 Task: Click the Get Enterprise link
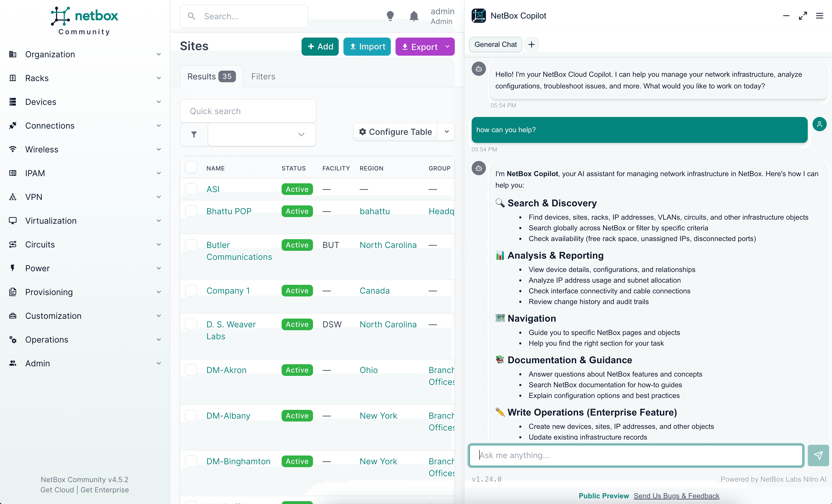click(x=105, y=490)
